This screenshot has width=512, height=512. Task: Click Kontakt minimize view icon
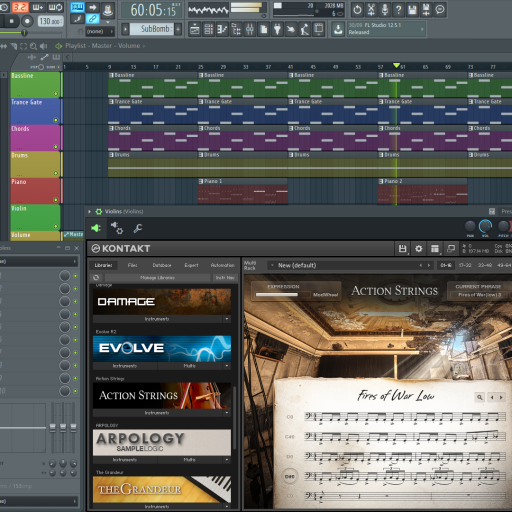(451, 249)
